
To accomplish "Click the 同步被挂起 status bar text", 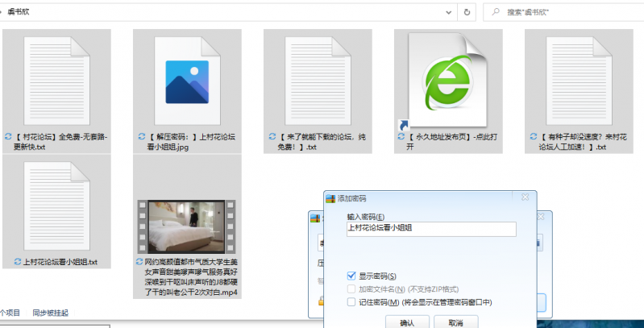I will [51, 313].
